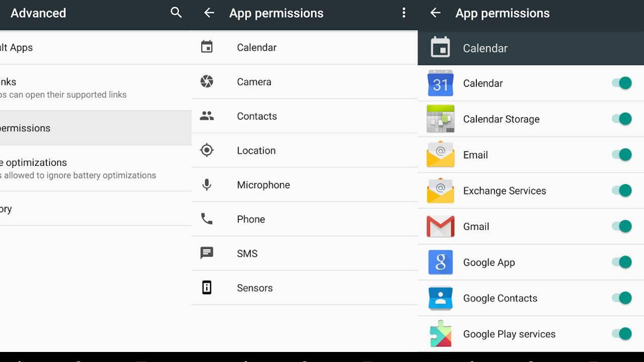Go back from App permissions list screen
The height and width of the screenshot is (362, 644).
[209, 13]
